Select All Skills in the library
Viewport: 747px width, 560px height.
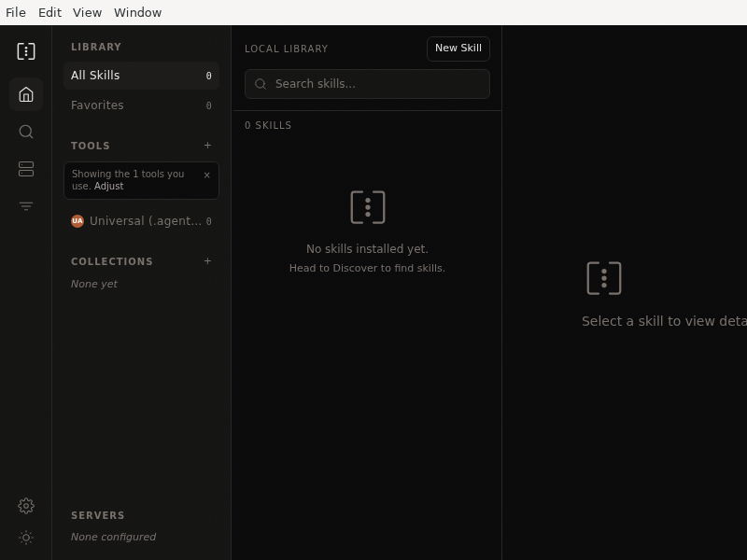(x=141, y=76)
